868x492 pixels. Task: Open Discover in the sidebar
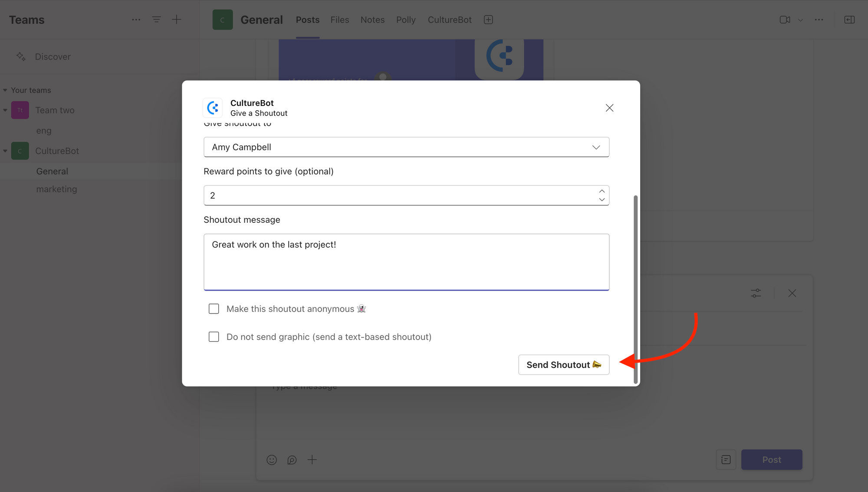(53, 57)
